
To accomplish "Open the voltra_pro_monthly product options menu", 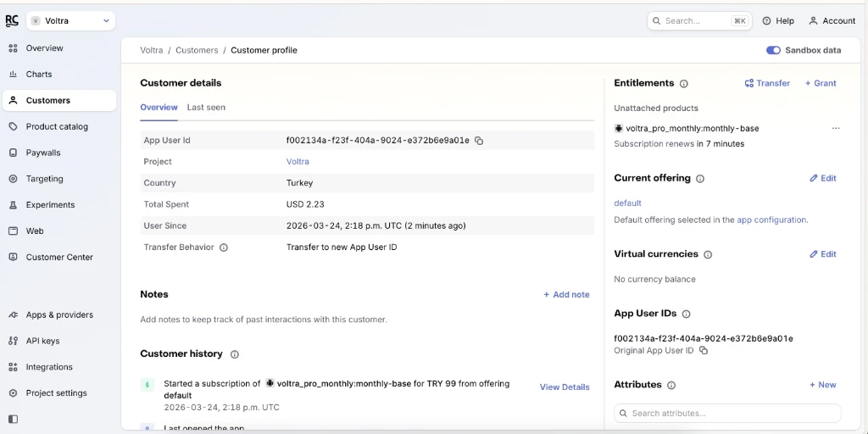I will coord(836,129).
